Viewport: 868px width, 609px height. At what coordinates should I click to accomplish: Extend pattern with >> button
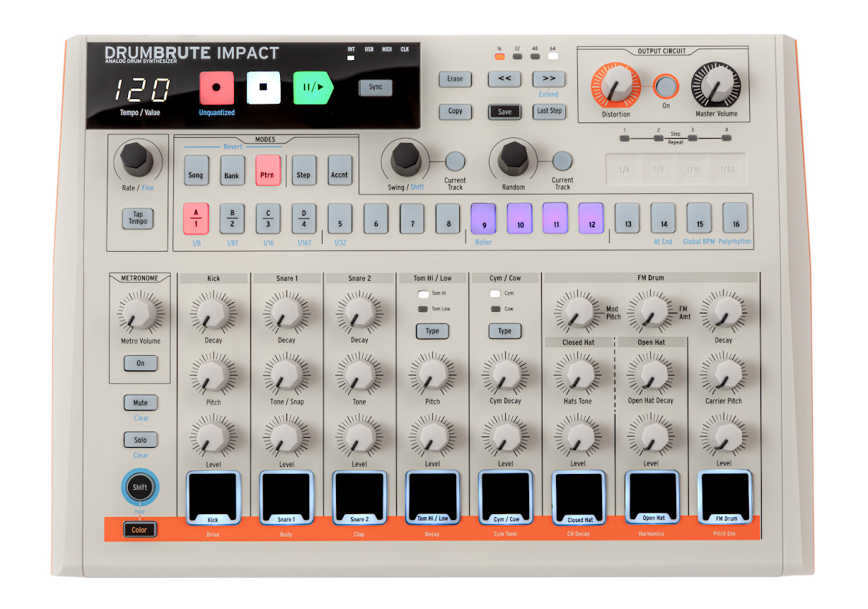[549, 79]
